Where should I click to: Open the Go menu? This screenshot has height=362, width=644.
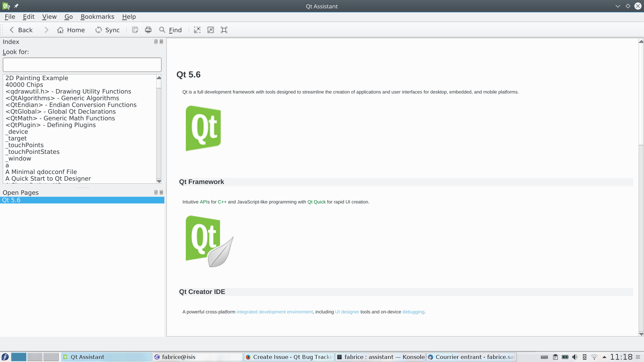click(x=68, y=17)
